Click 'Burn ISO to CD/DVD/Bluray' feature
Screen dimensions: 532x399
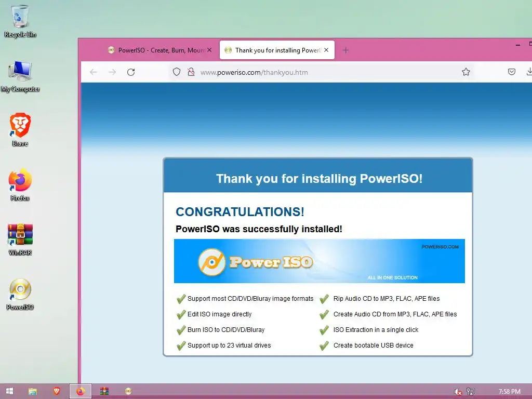226,330
